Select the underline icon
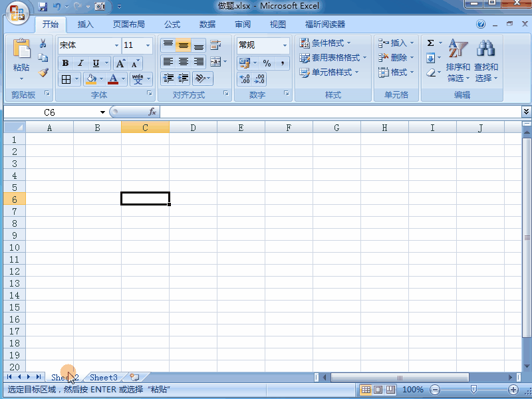This screenshot has width=532, height=399. click(x=94, y=63)
